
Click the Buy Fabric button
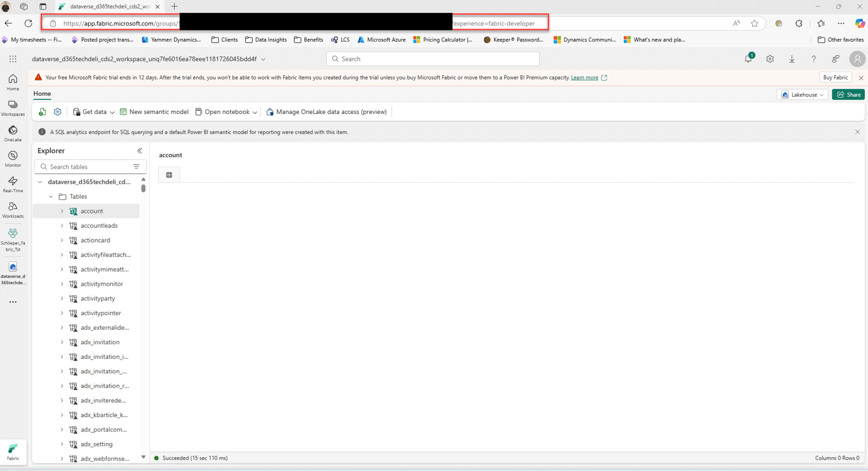(835, 78)
